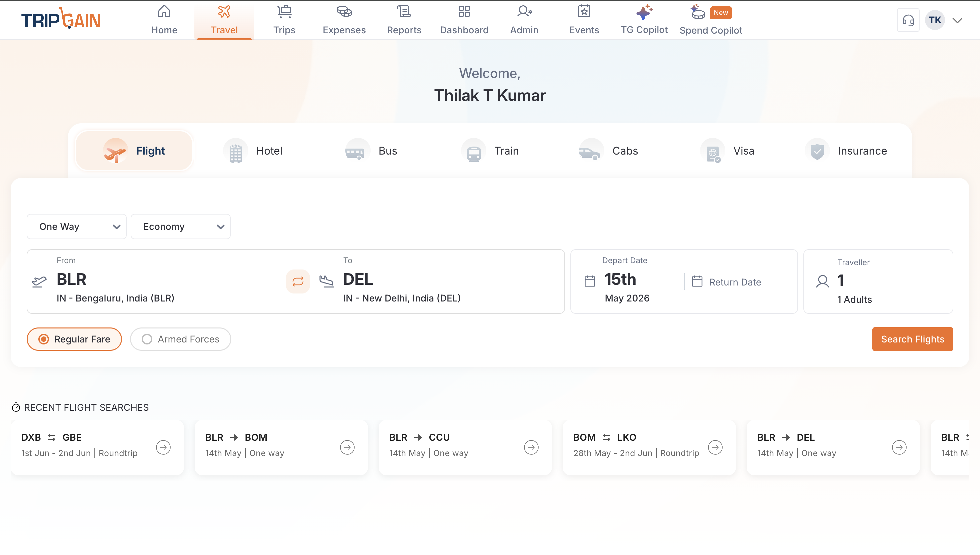980x555 pixels.
Task: Click the headset support icon
Action: point(908,20)
